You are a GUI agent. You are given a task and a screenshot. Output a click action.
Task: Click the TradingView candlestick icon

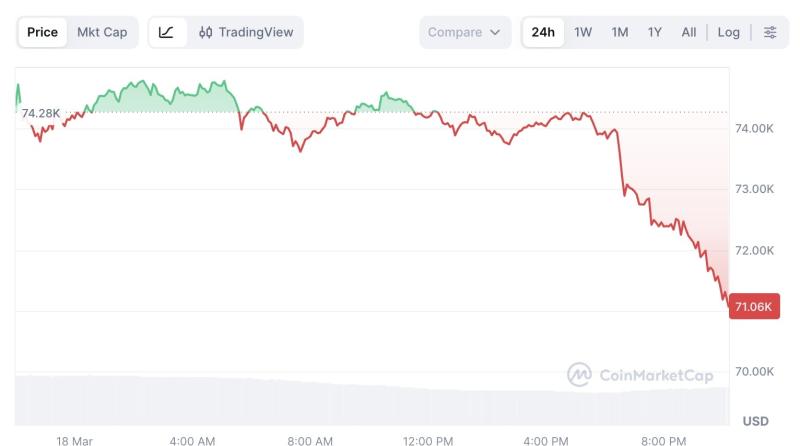click(206, 32)
